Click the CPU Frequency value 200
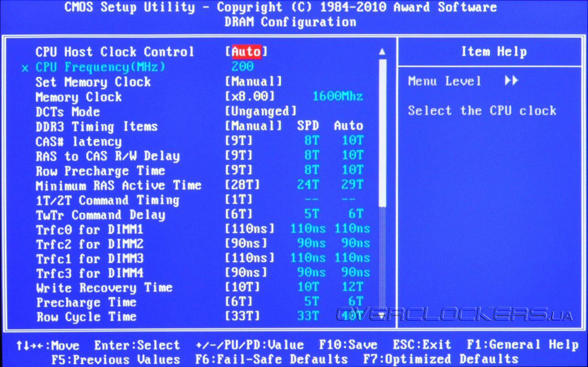Screen dimensions: 588x367 (243, 67)
